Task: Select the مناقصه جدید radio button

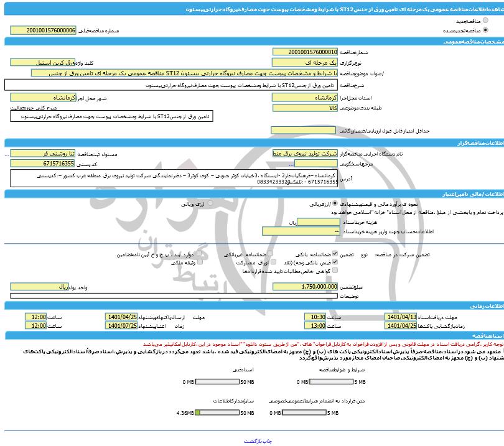Action: (x=485, y=21)
